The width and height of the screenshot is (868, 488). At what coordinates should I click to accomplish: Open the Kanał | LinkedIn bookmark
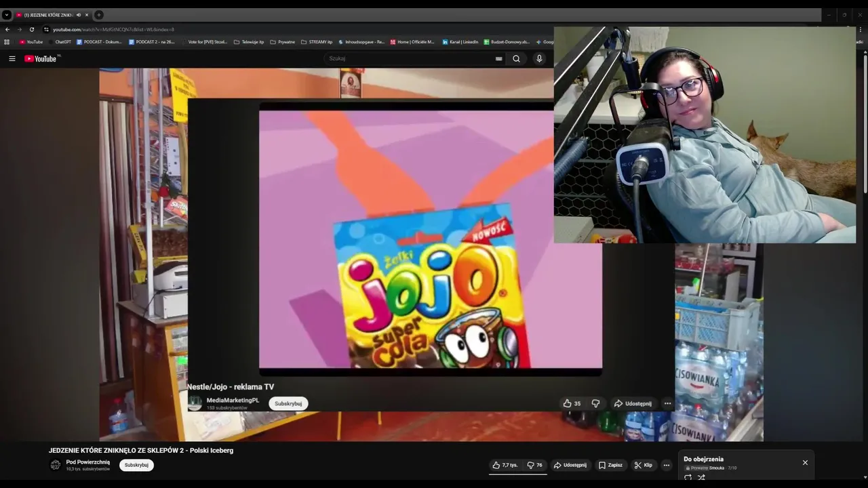460,42
